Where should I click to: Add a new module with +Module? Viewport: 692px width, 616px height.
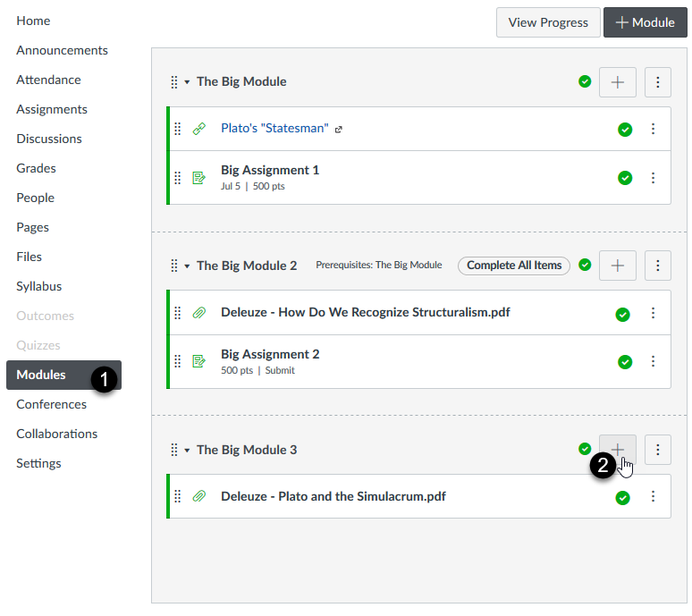646,22
